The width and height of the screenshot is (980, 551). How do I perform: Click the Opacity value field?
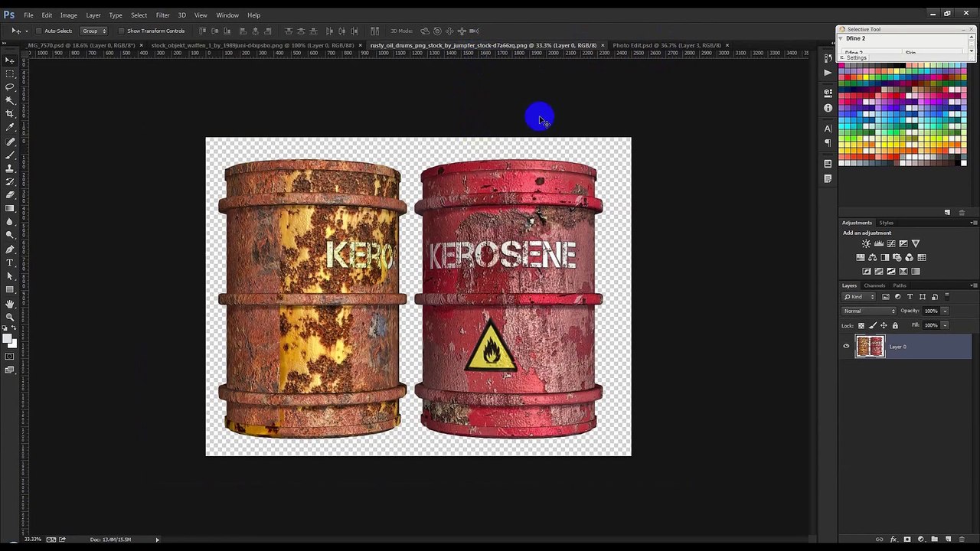(x=931, y=311)
